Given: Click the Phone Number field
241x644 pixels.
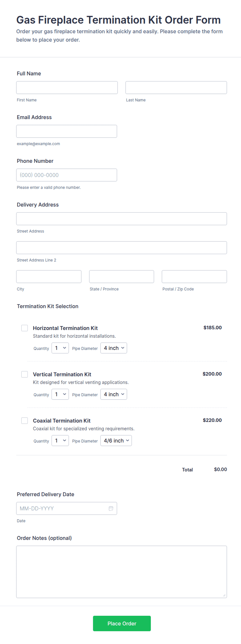Looking at the screenshot, I should click(67, 175).
